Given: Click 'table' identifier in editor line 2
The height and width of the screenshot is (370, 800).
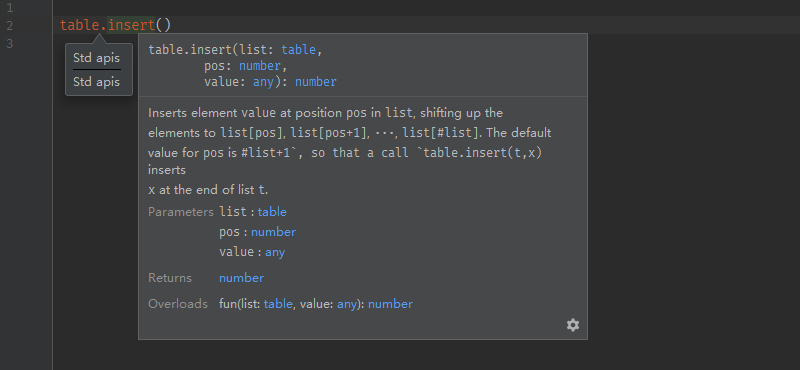Looking at the screenshot, I should click(x=80, y=24).
